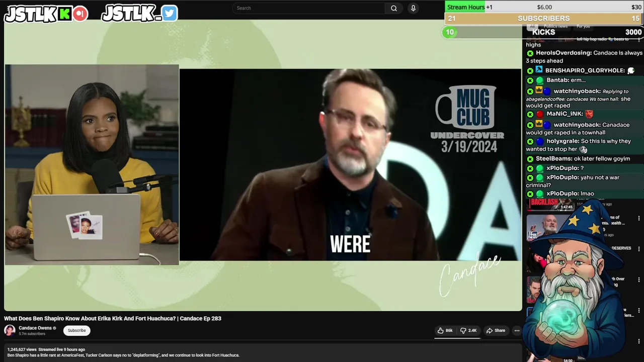Select the All filter chip
The image size is (644, 362).
tap(532, 26)
